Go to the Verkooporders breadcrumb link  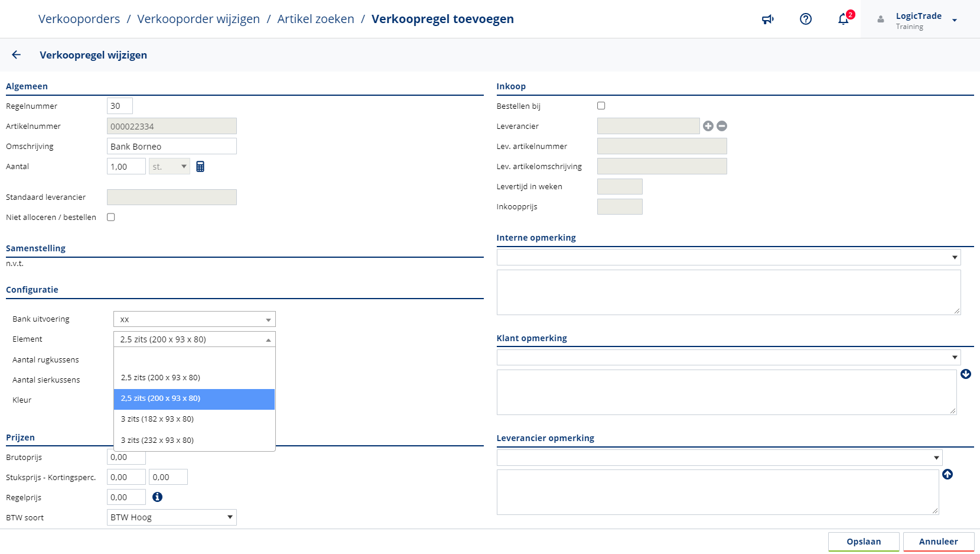[x=79, y=19]
